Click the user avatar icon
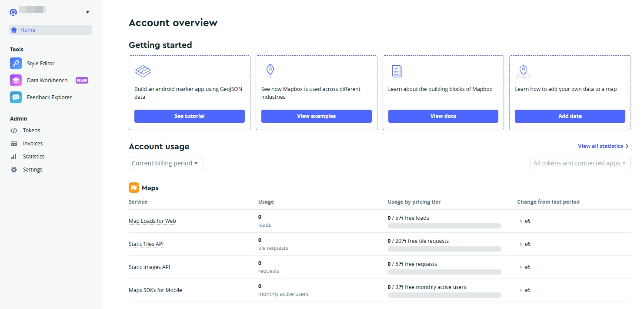This screenshot has width=644, height=309. click(x=13, y=12)
